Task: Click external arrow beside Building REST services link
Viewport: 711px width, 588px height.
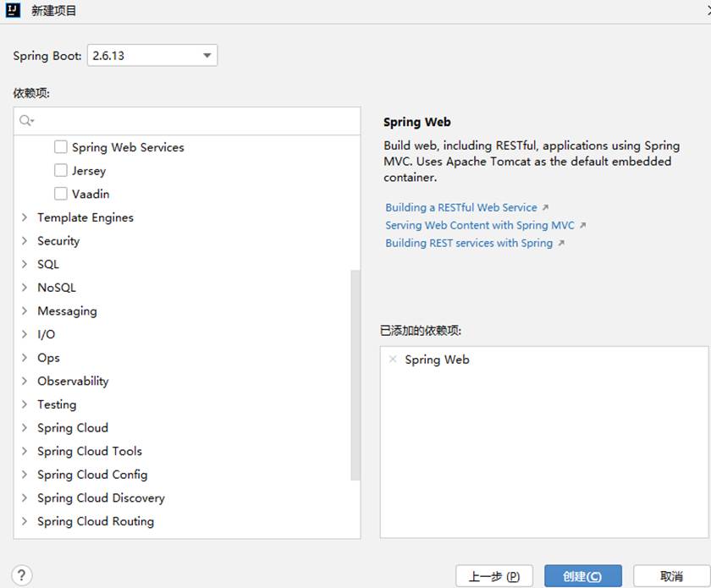Action: click(x=561, y=243)
